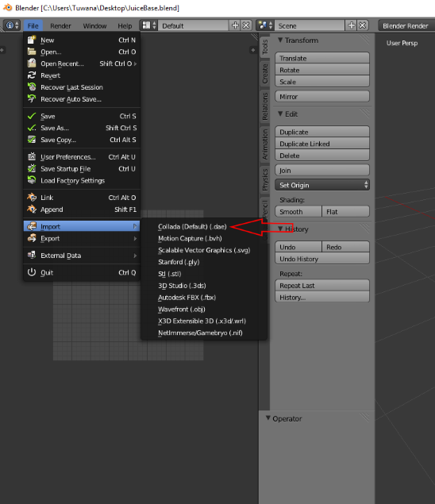The height and width of the screenshot is (504, 435).
Task: Click the Recover Auto Save icon
Action: [x=32, y=98]
